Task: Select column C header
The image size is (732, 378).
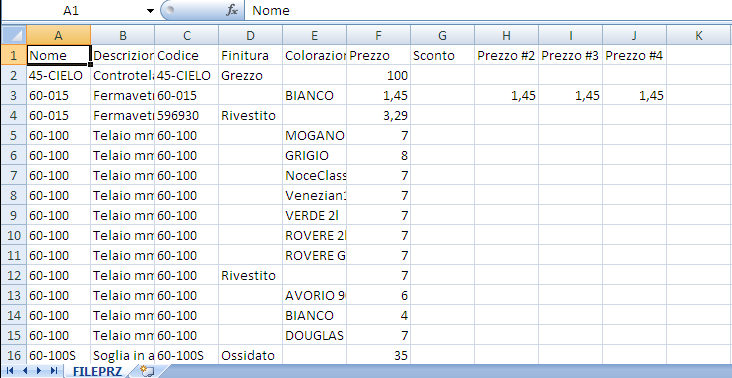Action: (186, 35)
